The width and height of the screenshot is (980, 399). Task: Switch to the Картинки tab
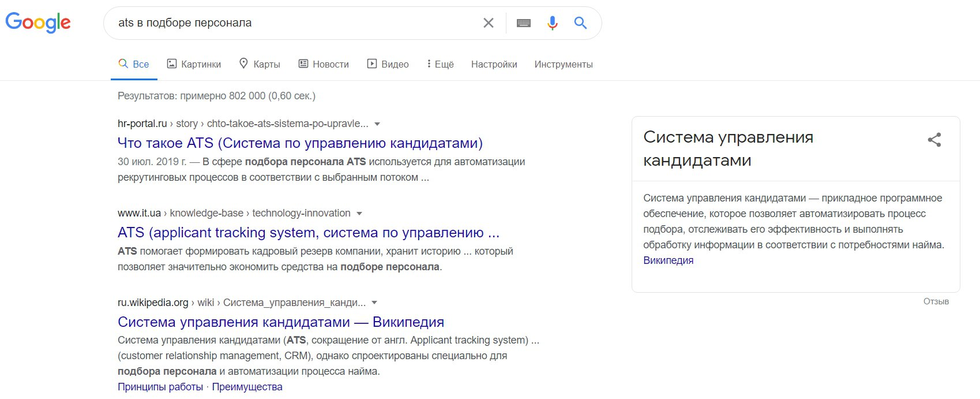194,64
